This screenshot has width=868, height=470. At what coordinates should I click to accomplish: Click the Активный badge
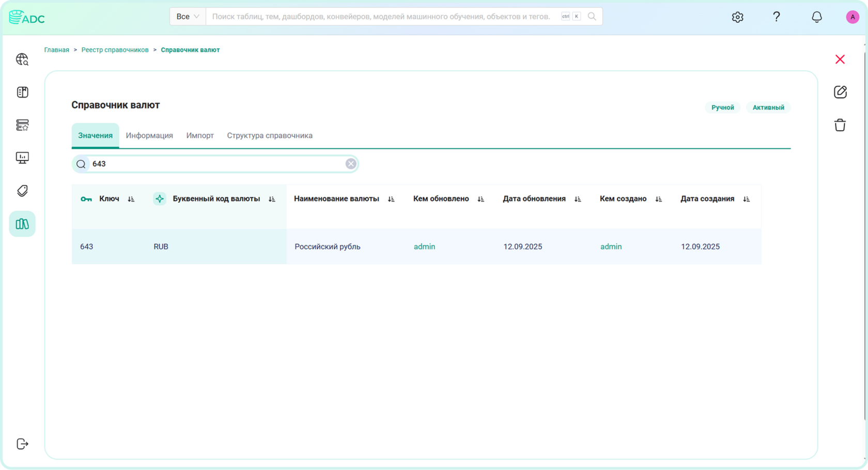[x=768, y=108]
